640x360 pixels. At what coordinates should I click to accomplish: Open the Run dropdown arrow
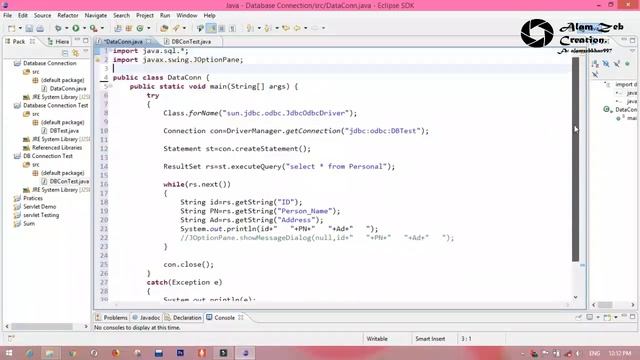coord(84,28)
